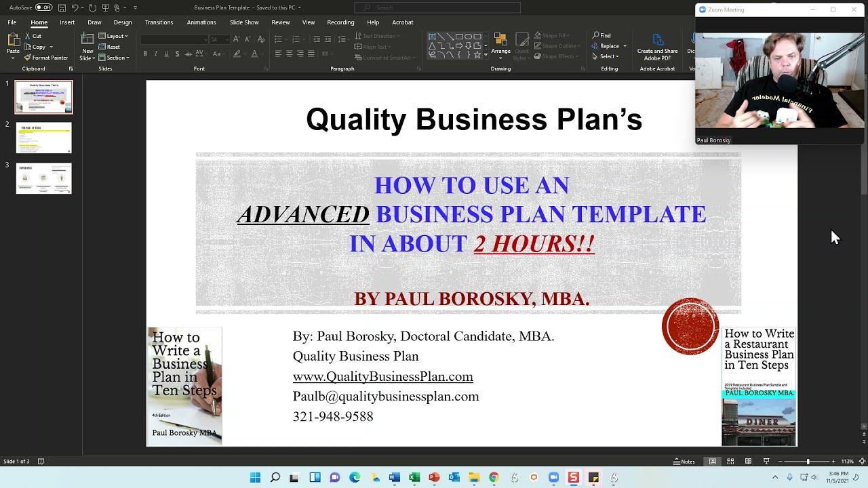Adjust line spacing
Screen dimensions: 868x488
(341, 39)
